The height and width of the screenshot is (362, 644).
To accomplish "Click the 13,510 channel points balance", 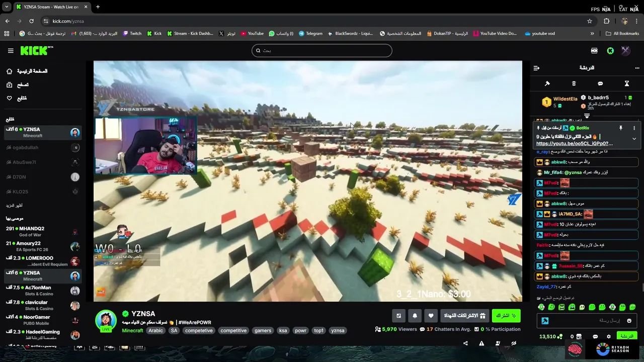I will [550, 337].
